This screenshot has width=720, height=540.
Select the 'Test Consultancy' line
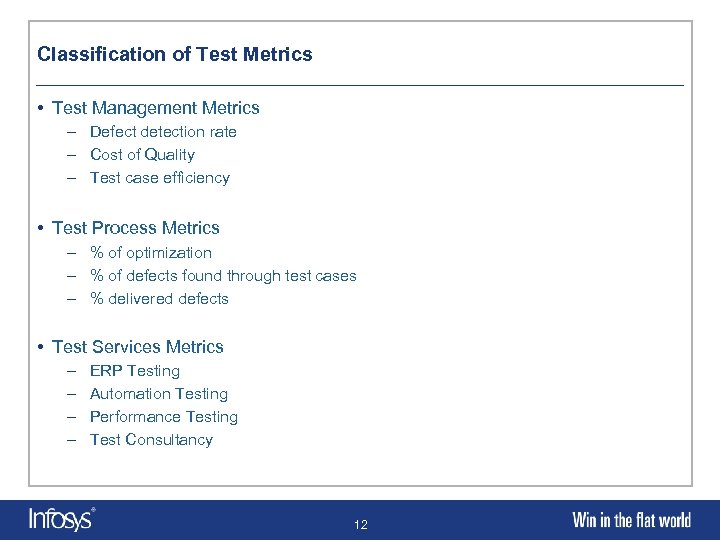coord(151,440)
